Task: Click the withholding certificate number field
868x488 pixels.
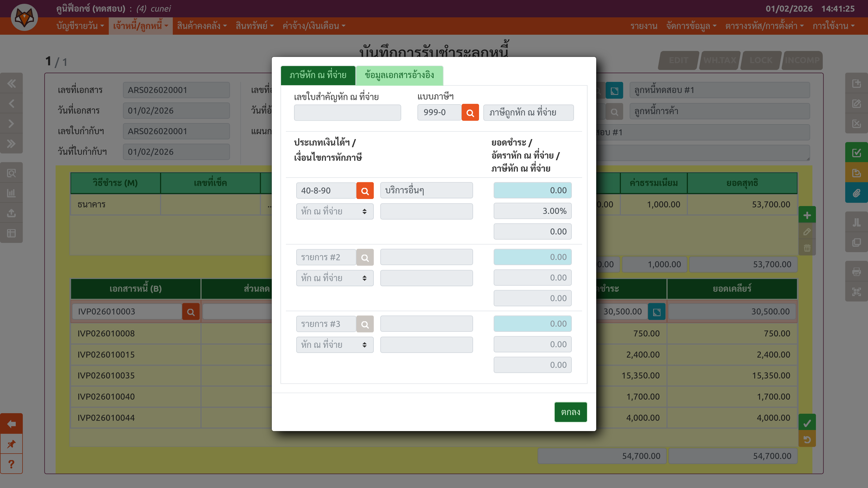Action: 347,113
